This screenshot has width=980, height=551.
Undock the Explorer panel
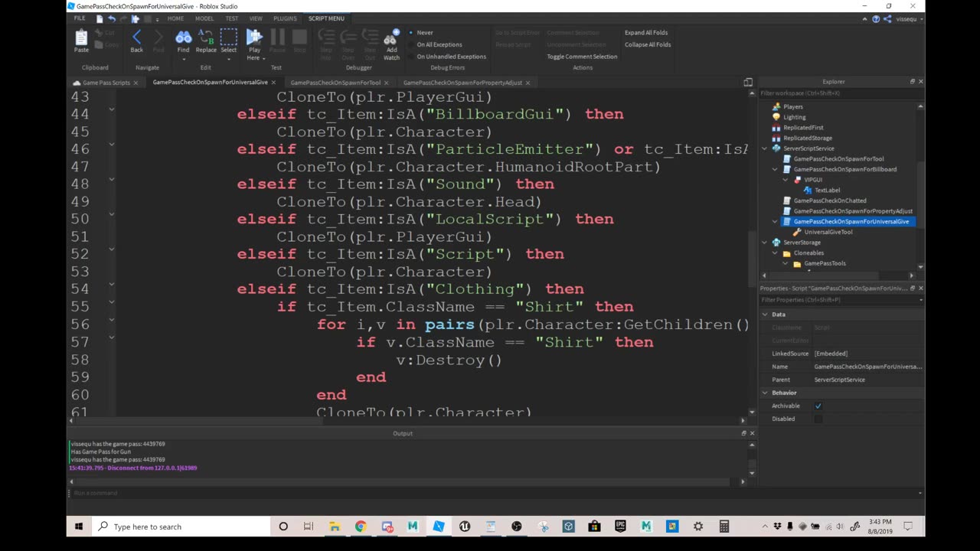(x=912, y=81)
